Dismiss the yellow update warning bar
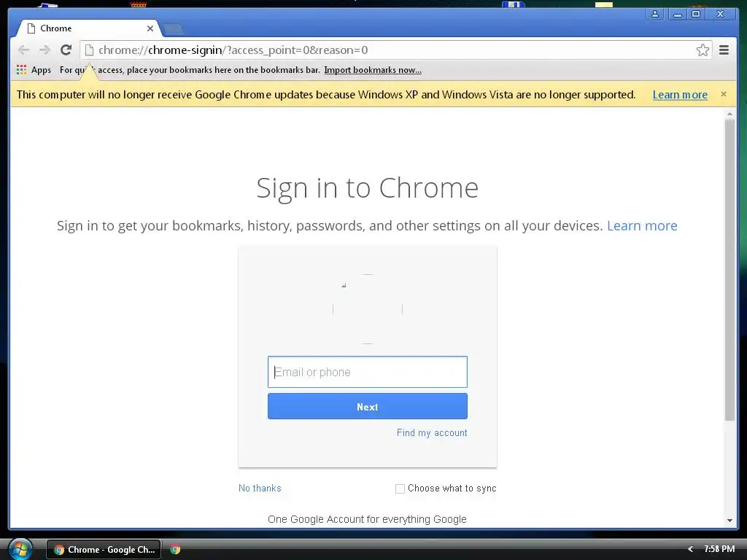The height and width of the screenshot is (560, 747). pos(724,94)
